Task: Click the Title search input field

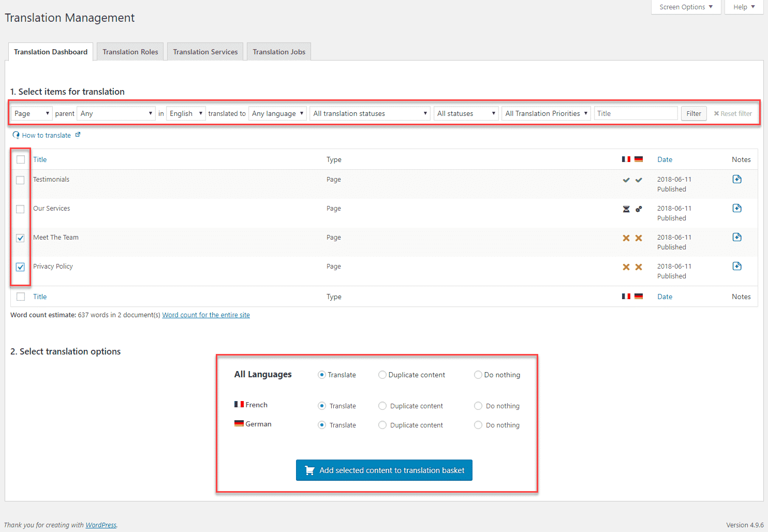Action: click(x=636, y=113)
